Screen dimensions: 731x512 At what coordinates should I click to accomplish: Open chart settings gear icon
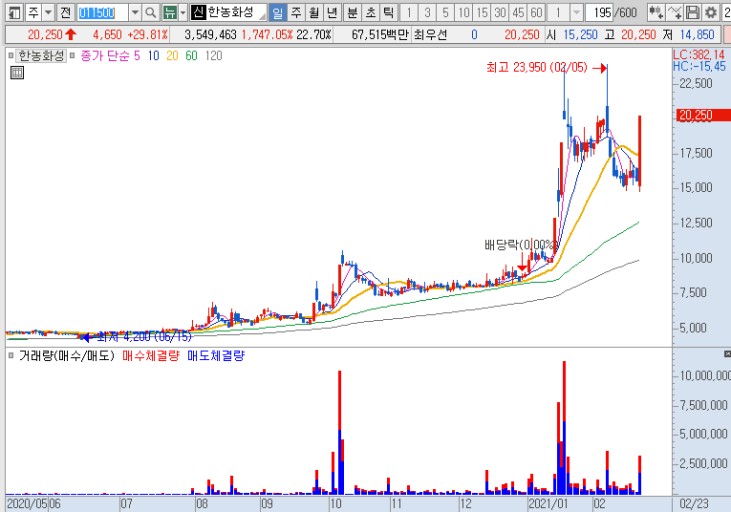click(710, 12)
